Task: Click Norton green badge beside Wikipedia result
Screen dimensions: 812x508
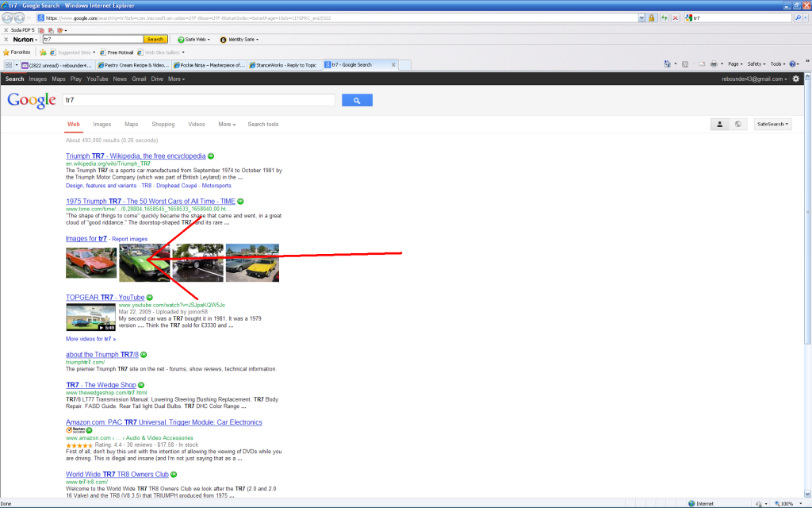Action: pos(211,156)
